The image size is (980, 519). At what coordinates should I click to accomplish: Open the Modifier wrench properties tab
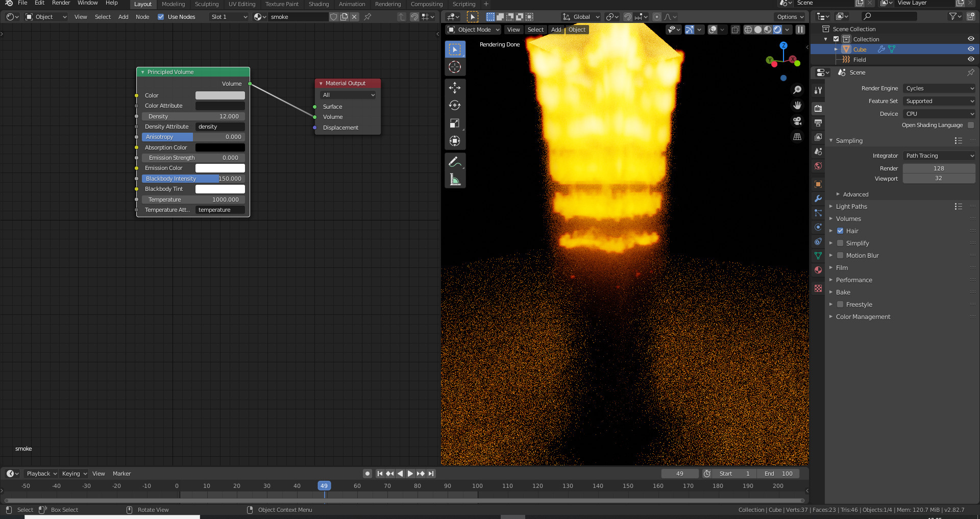[x=818, y=199]
